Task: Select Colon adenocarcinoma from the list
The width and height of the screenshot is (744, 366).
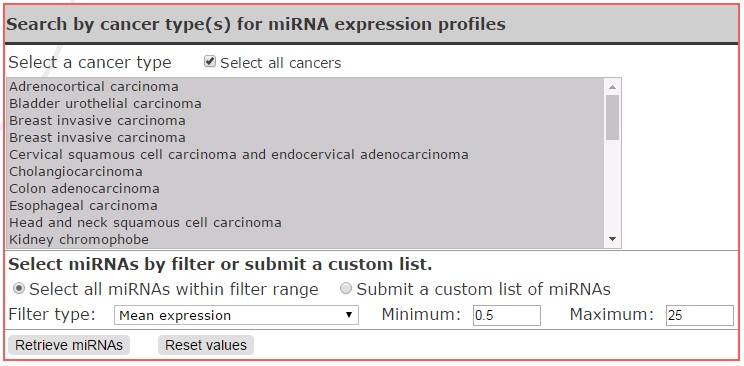Action: point(305,188)
